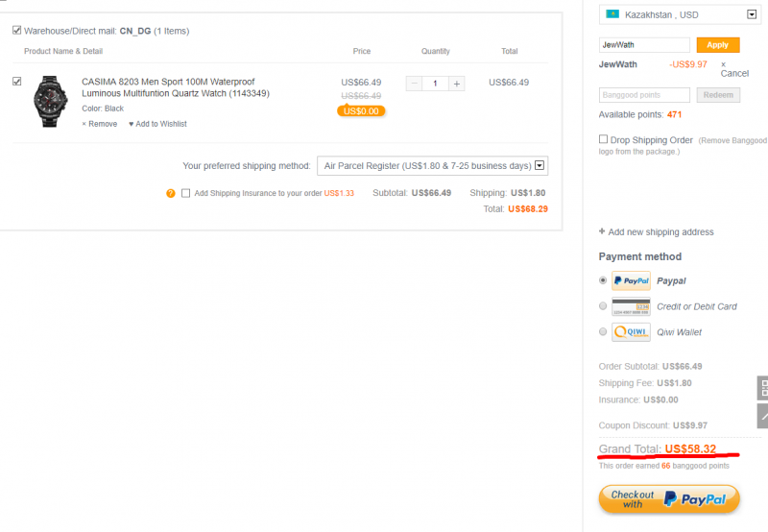This screenshot has height=532, width=768.
Task: Click the plus icon for new address
Action: tap(602, 231)
